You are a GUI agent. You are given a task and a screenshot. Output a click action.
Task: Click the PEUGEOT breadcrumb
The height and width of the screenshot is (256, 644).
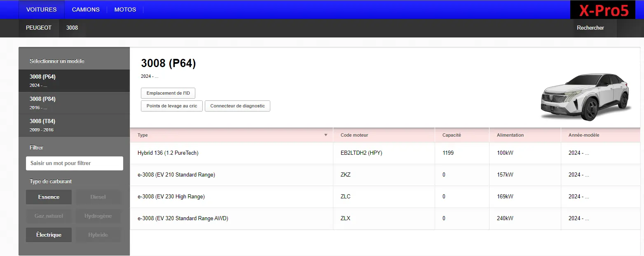(39, 28)
